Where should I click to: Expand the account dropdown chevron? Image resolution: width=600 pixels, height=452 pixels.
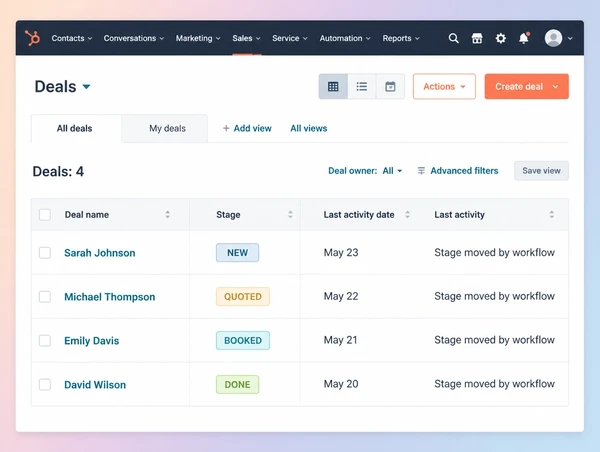570,39
